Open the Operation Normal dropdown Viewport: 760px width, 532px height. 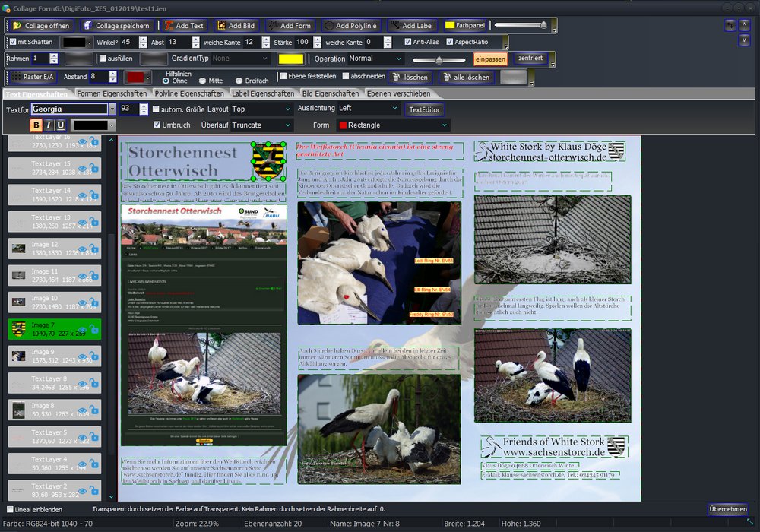375,59
